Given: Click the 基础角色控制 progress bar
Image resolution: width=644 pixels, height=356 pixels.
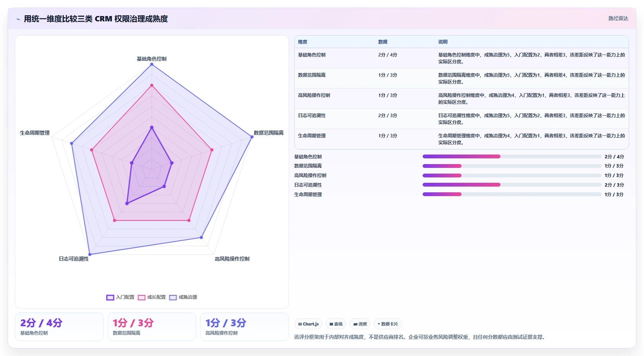Looking at the screenshot, I should click(512, 156).
